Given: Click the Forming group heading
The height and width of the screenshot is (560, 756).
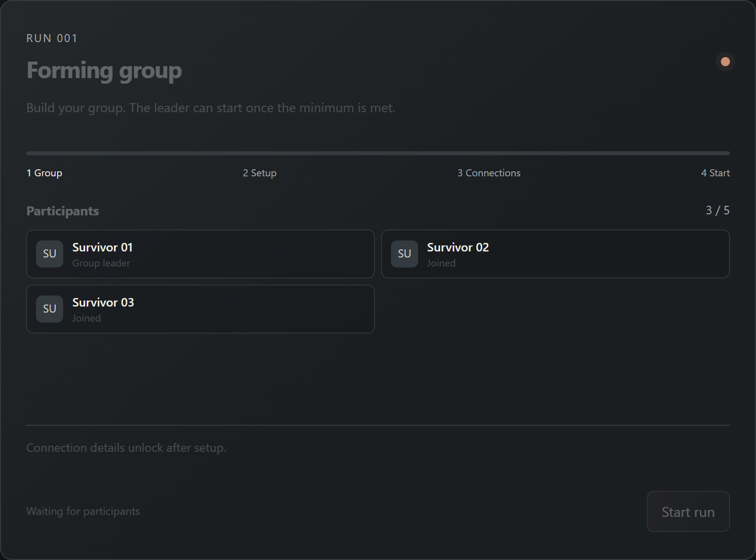Looking at the screenshot, I should [104, 70].
